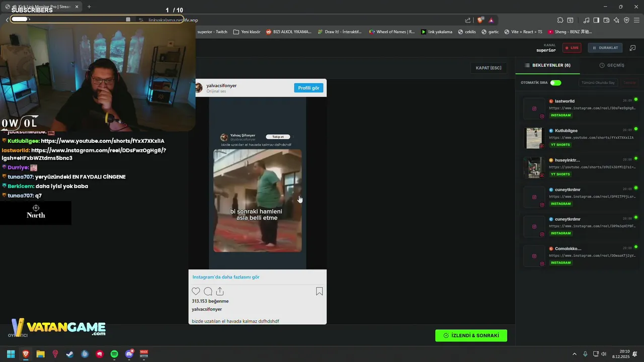The image size is (644, 362).
Task: Click Instagram'da daha fazlasını gör link
Action: tap(226, 277)
